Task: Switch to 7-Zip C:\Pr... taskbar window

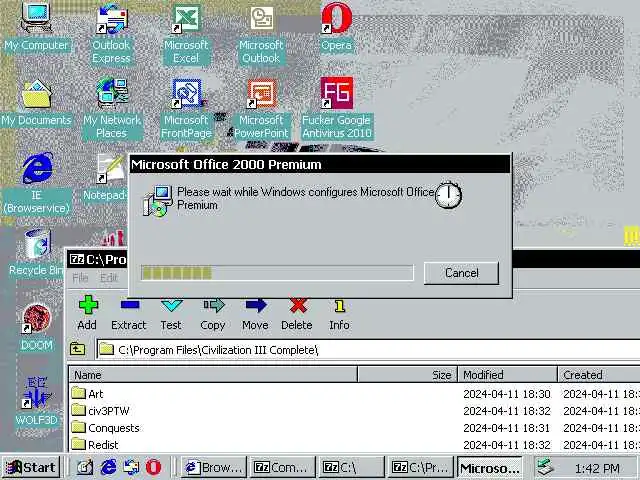Action: tap(420, 467)
